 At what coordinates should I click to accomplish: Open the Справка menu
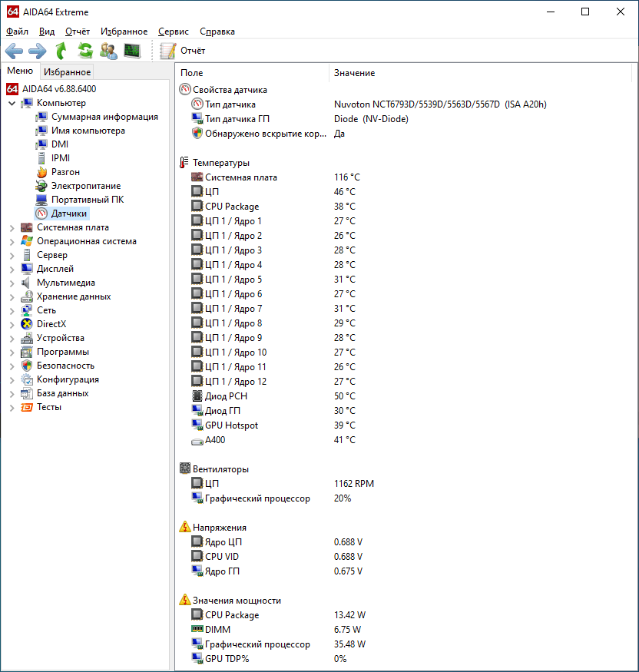coord(217,31)
